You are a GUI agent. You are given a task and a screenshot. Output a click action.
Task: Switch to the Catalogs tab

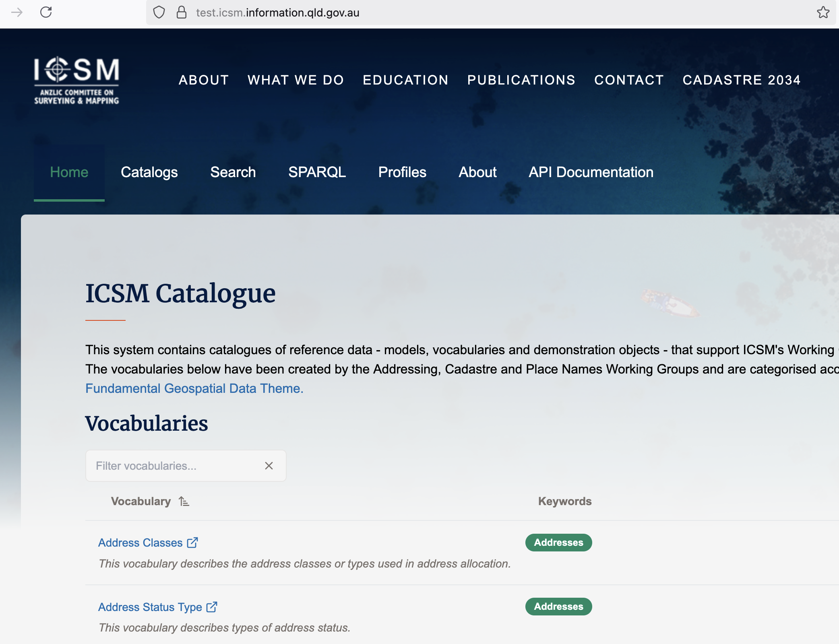point(149,172)
